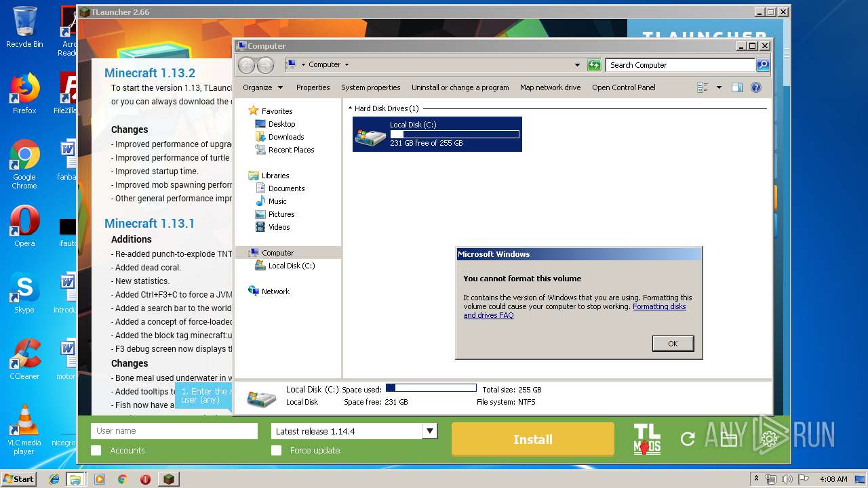The image size is (868, 488).
Task: Click the Minecraft 1.13.2 heading in TLauncher
Action: [150, 73]
